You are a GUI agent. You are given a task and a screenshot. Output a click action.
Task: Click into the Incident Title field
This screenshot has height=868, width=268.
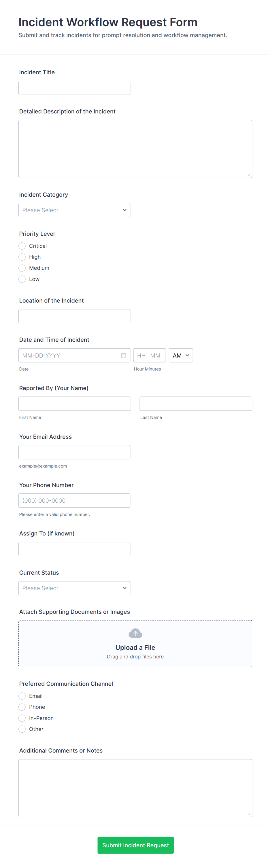[x=74, y=88]
